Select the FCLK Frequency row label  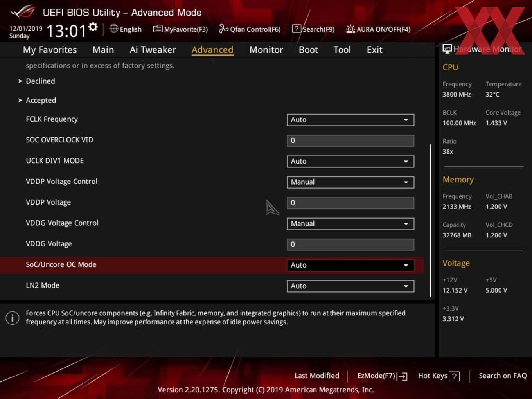click(52, 119)
